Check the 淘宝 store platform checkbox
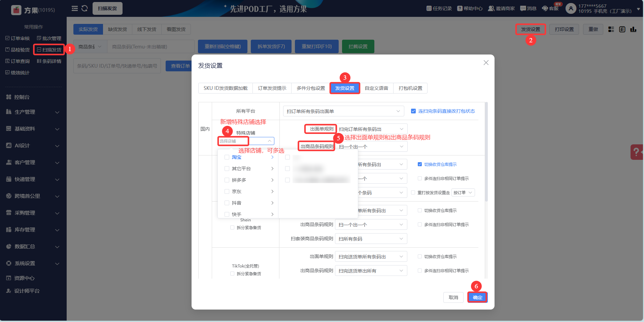 coord(227,157)
